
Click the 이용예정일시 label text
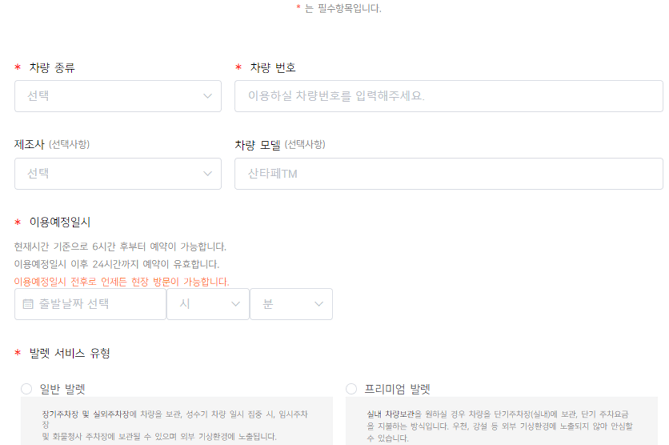coord(60,222)
